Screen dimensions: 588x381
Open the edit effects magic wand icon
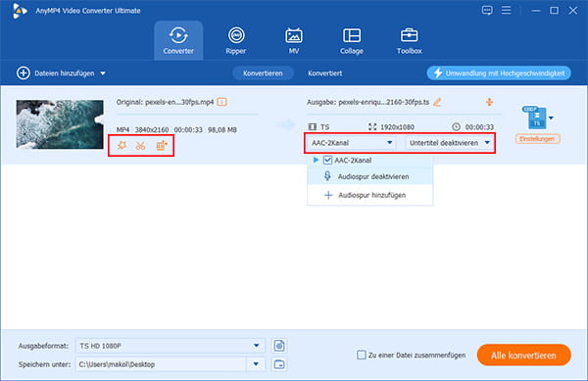click(122, 145)
